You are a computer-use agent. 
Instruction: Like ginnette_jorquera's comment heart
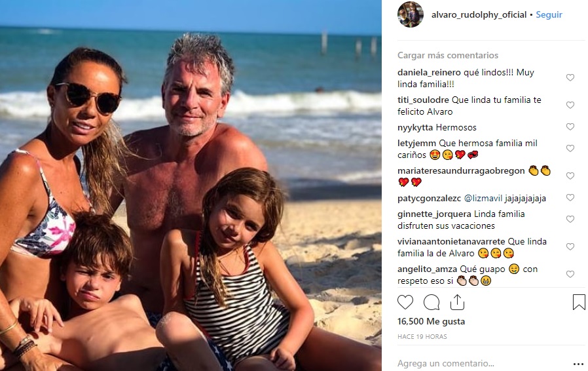pos(570,220)
